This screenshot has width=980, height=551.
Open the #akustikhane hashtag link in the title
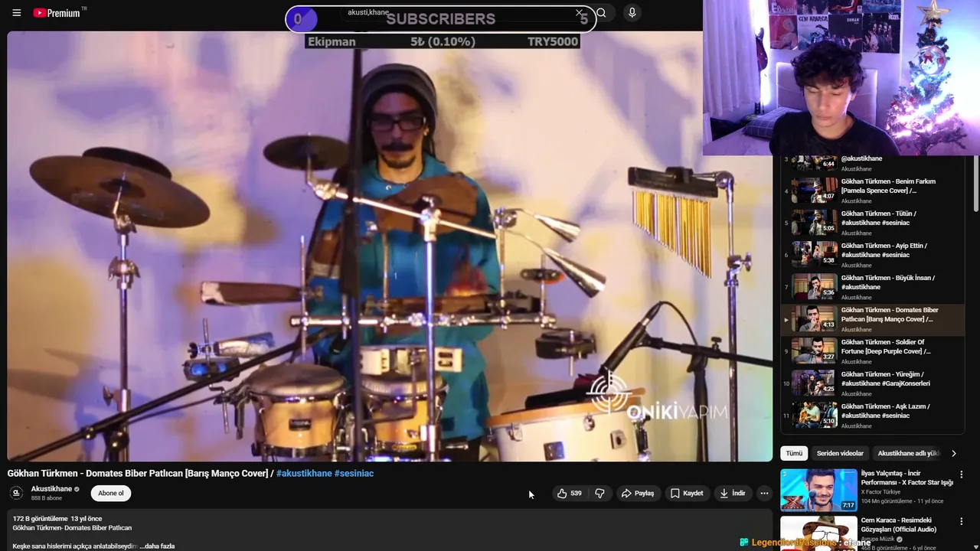(304, 474)
